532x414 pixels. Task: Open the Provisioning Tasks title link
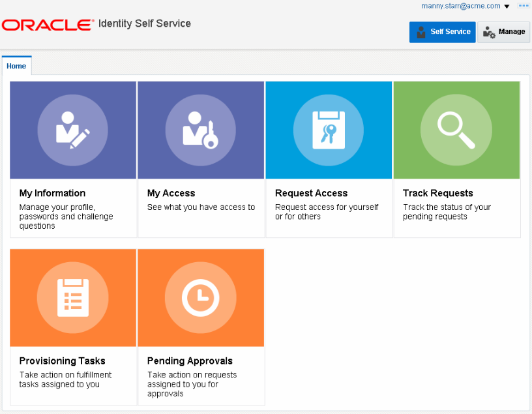click(62, 361)
